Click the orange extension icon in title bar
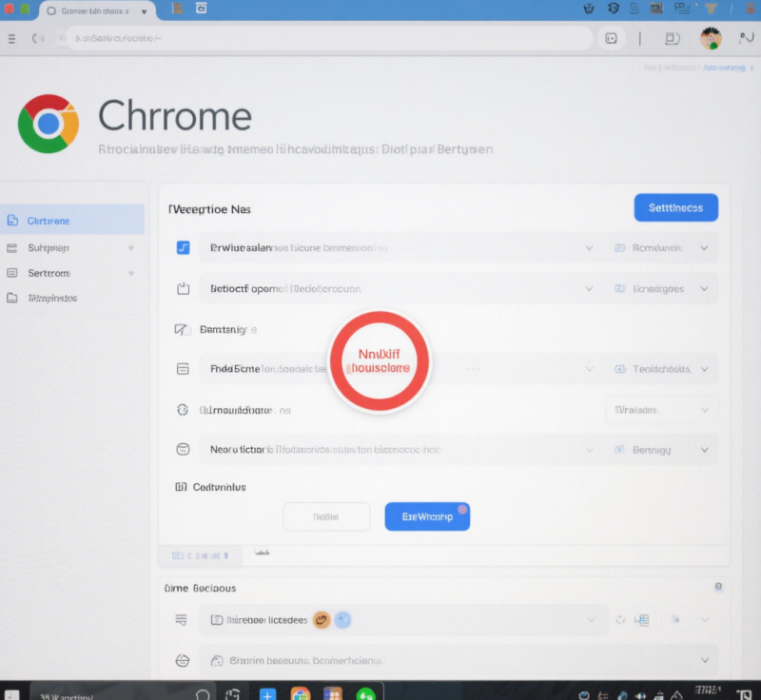 (711, 9)
